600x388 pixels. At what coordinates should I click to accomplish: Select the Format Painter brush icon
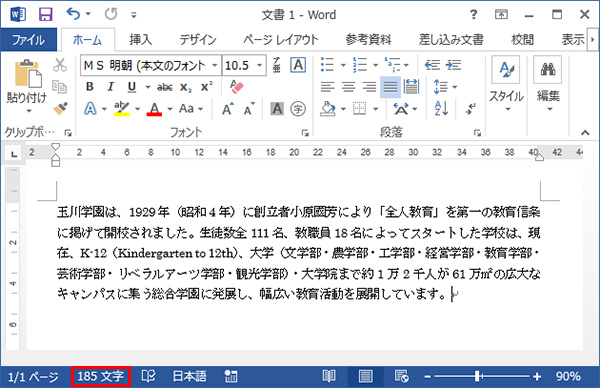[60, 108]
